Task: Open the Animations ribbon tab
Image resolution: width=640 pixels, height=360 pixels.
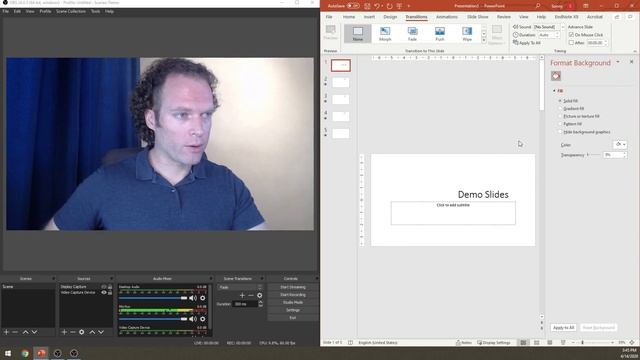Action: pos(447,17)
